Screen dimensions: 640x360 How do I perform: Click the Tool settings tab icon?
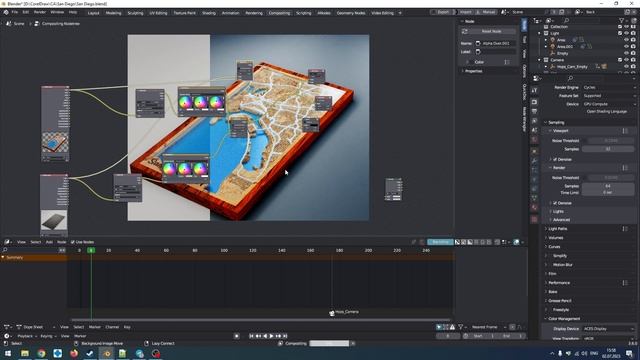pos(535,90)
